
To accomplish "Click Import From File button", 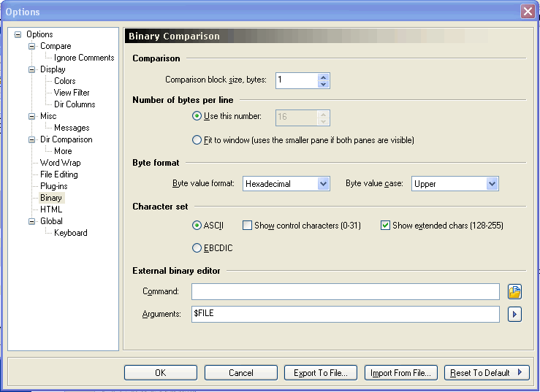I will (401, 373).
